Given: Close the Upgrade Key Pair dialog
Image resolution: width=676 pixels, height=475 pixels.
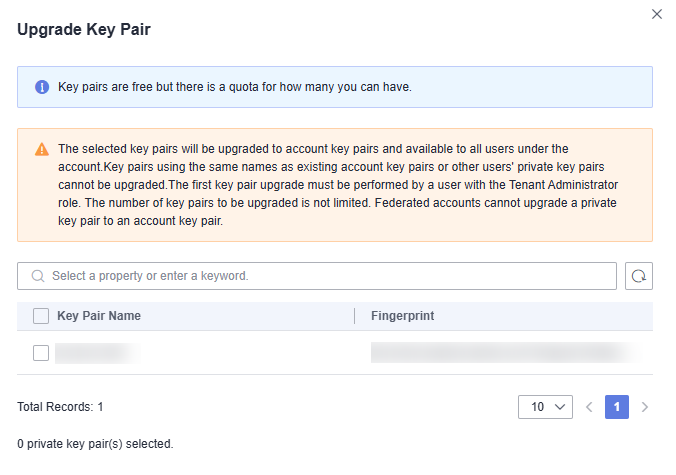Looking at the screenshot, I should (657, 14).
